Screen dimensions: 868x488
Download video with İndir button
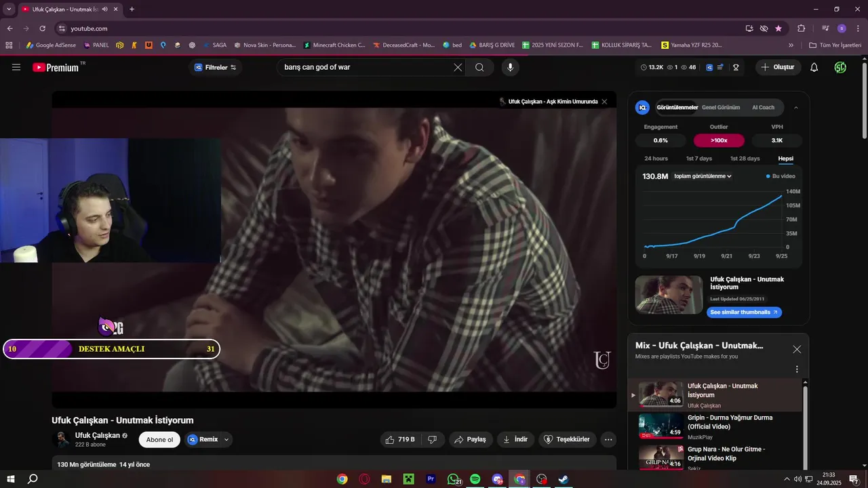click(x=515, y=439)
